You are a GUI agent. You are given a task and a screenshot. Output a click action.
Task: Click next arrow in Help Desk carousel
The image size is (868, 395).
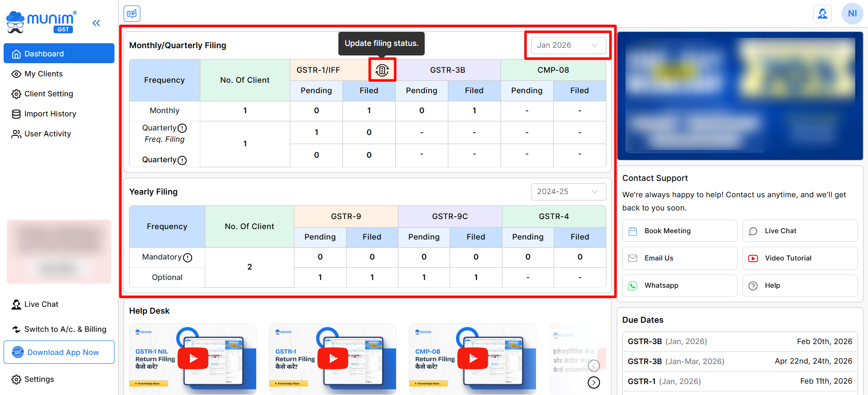[x=594, y=382]
